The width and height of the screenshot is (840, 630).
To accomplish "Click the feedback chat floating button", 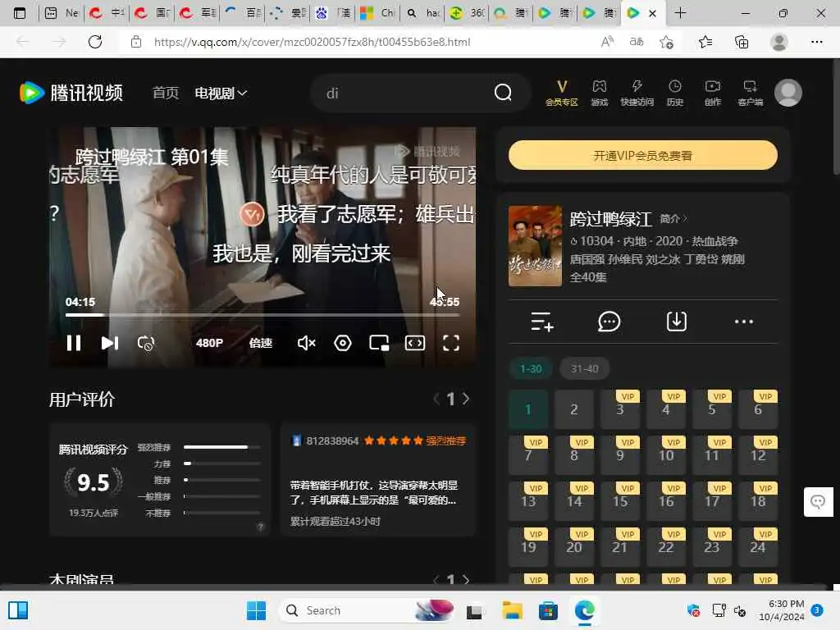I will pyautogui.click(x=818, y=502).
